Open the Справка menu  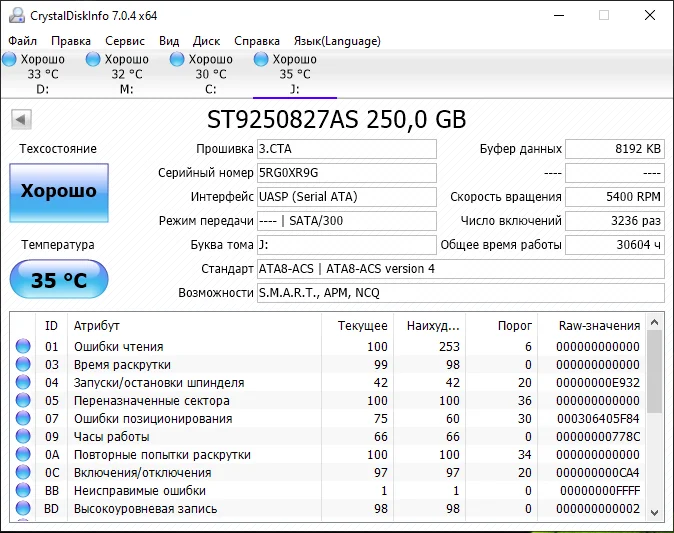[x=257, y=41]
